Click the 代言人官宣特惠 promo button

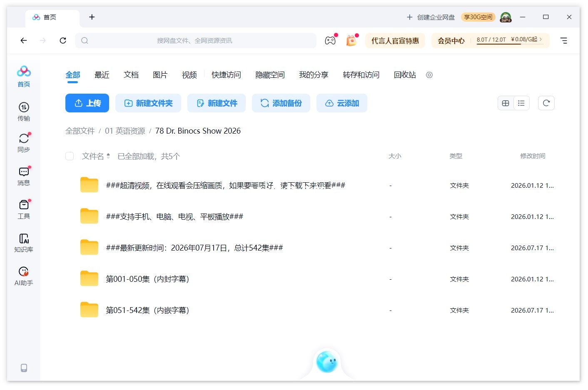395,41
